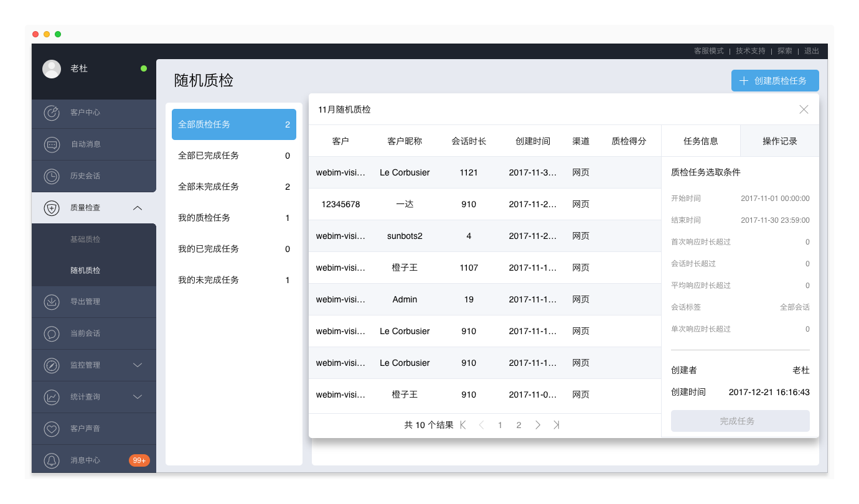Click the 创建质检任务 button
The width and height of the screenshot is (859, 504).
(774, 81)
